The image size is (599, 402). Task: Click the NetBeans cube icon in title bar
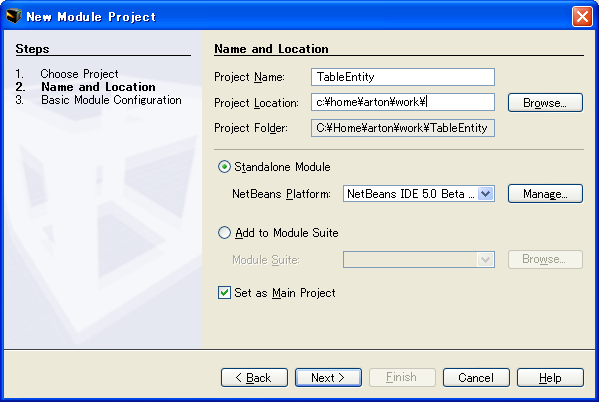pyautogui.click(x=14, y=16)
